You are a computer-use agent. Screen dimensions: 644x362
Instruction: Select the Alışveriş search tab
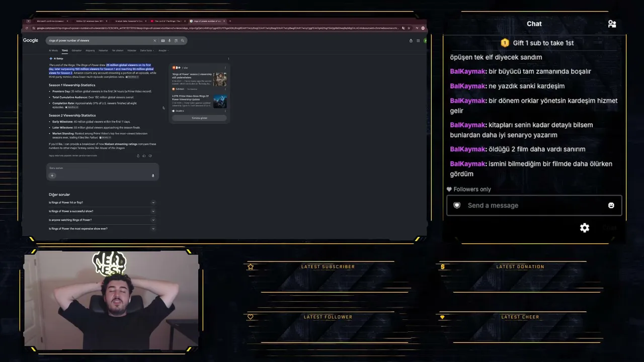coord(90,51)
